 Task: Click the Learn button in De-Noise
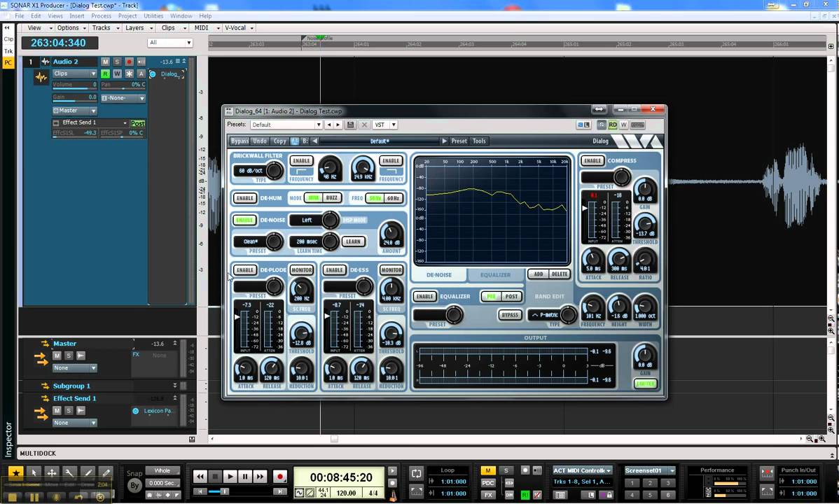tap(353, 241)
